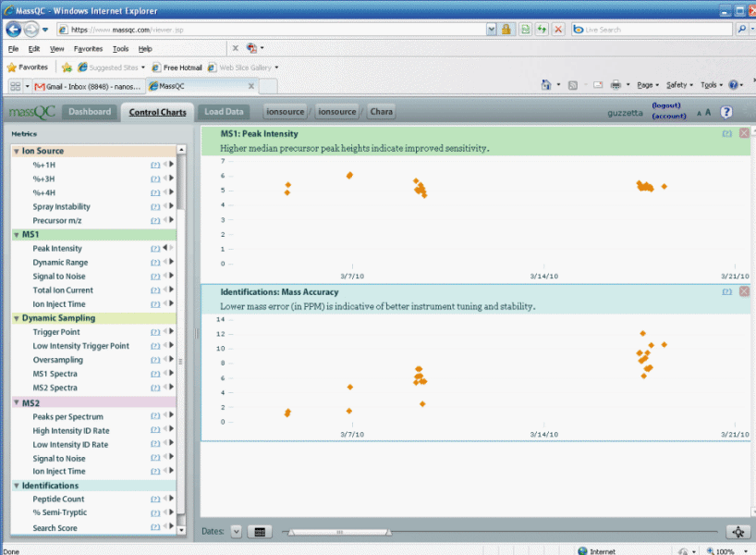The height and width of the screenshot is (555, 756).
Task: Click the Free Hotmail favorites link
Action: coord(177,68)
